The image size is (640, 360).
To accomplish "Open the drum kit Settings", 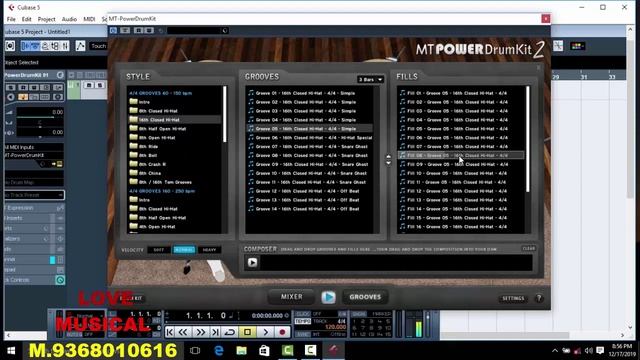I will click(x=513, y=298).
